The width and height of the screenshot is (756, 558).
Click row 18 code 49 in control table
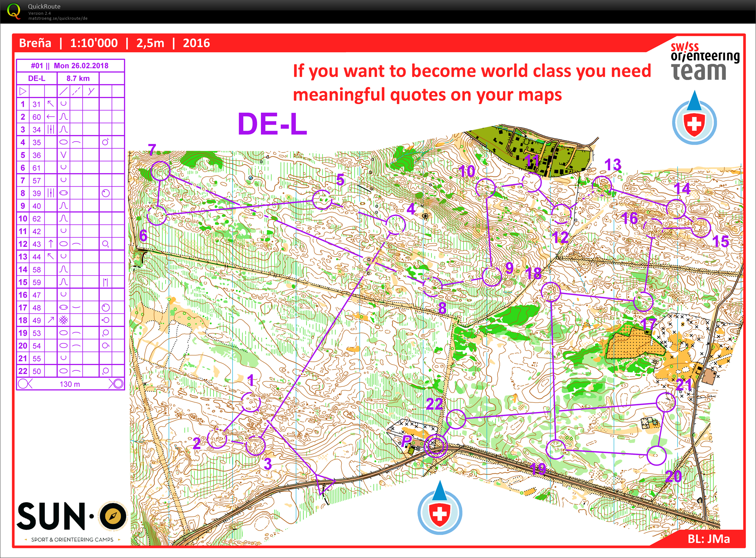point(37,320)
